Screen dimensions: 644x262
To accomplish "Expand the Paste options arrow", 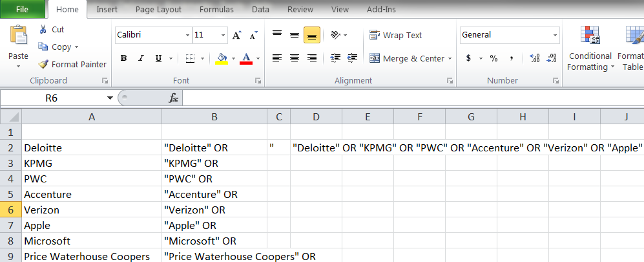I will coord(19,66).
